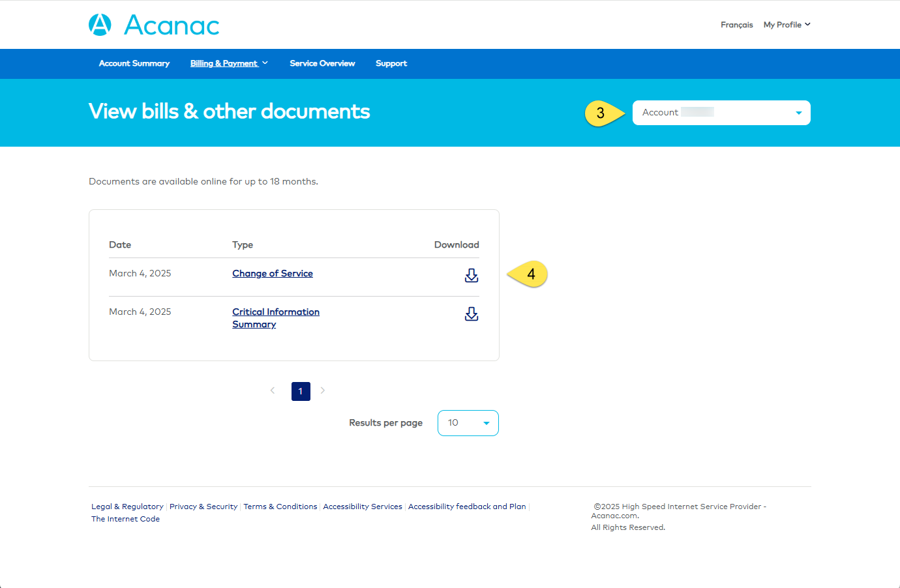Go to the Service Overview section
The height and width of the screenshot is (588, 900).
[322, 63]
